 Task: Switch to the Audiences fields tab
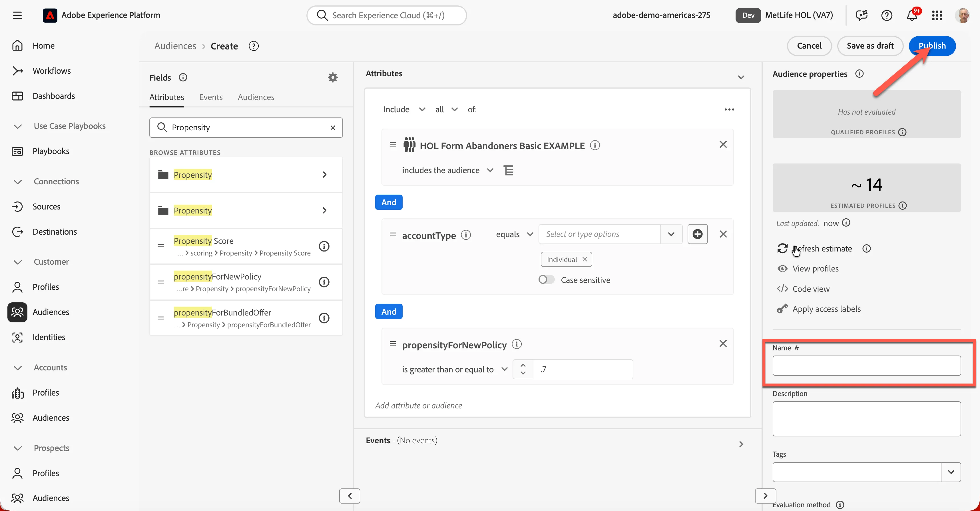click(256, 97)
